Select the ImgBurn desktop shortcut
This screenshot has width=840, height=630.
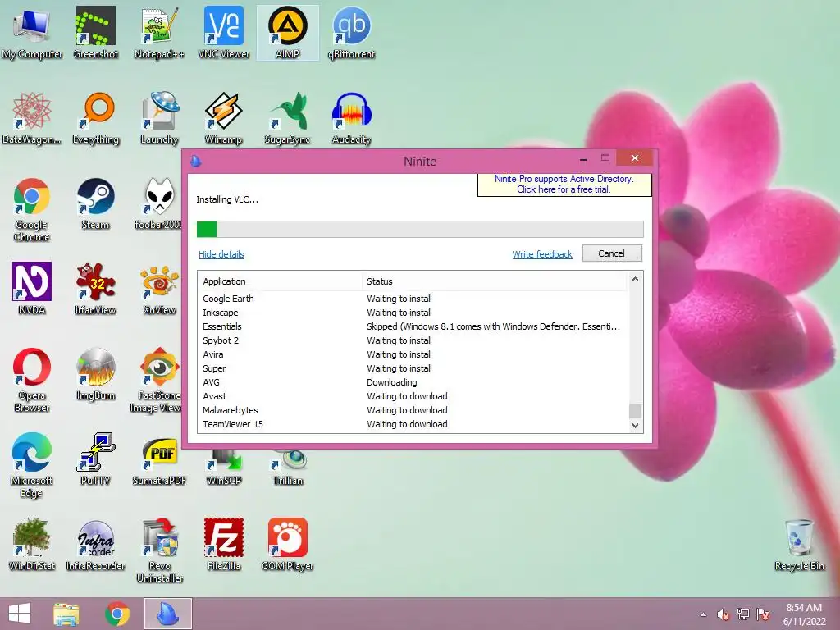[95, 374]
